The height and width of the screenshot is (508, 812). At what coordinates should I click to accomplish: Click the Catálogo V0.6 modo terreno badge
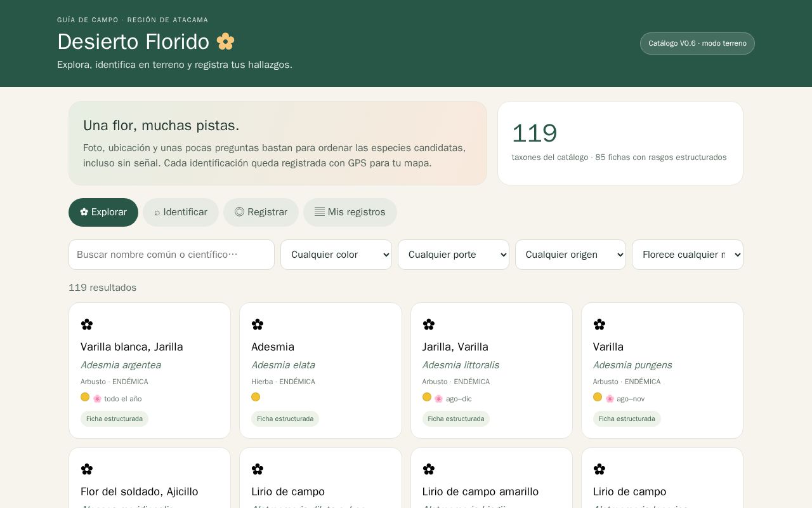697,43
